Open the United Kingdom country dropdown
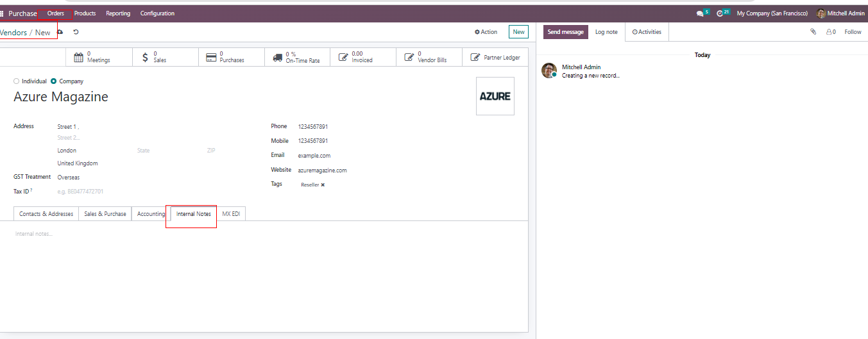 [x=96, y=163]
